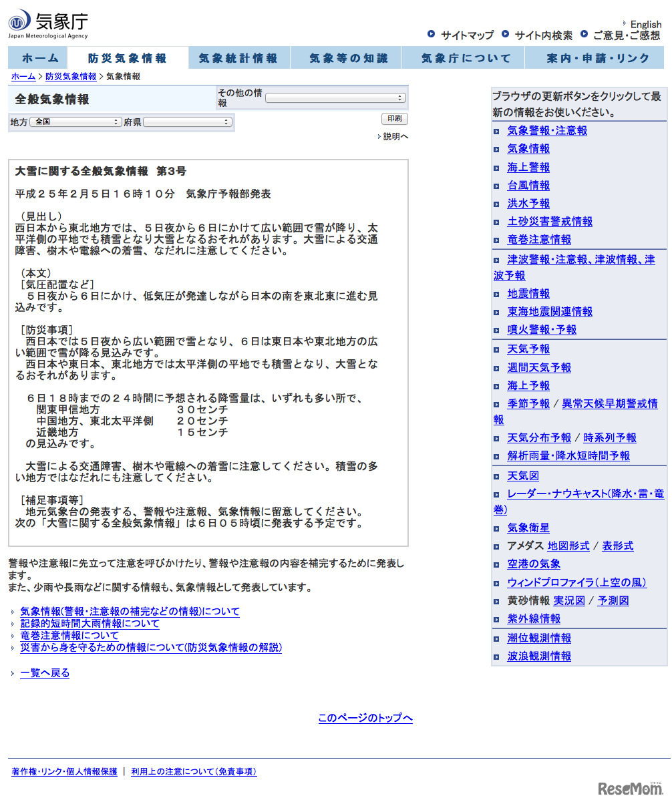Screen dimensions: 672x804
Task: Select the 防災気象情報 tab
Action: pyautogui.click(x=128, y=58)
